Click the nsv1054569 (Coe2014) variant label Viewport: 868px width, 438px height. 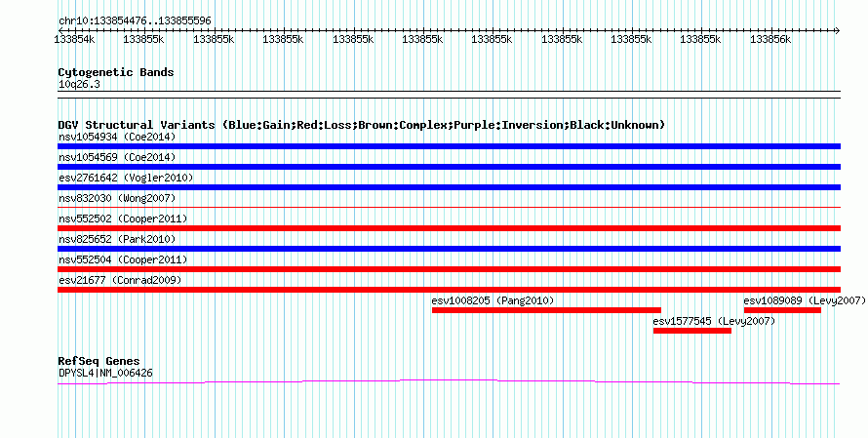[117, 157]
